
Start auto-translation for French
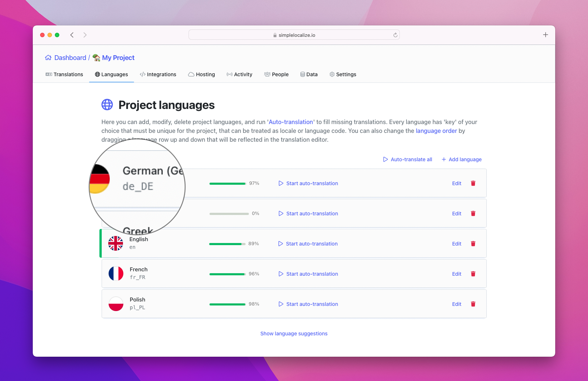(x=308, y=274)
